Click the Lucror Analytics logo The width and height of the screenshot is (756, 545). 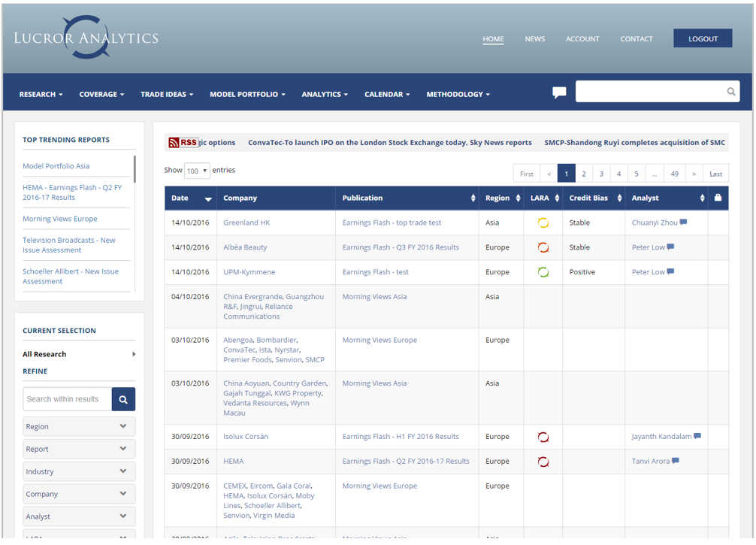(x=86, y=37)
